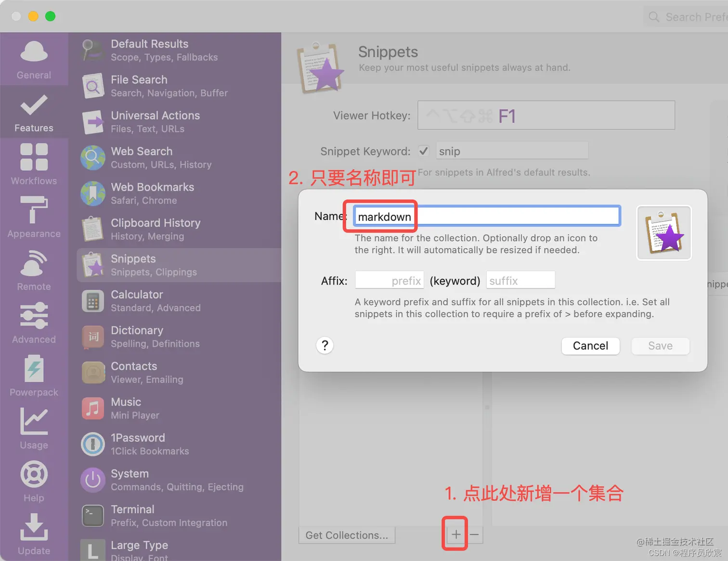Switch to the Workflows section
728x561 pixels.
(x=33, y=165)
